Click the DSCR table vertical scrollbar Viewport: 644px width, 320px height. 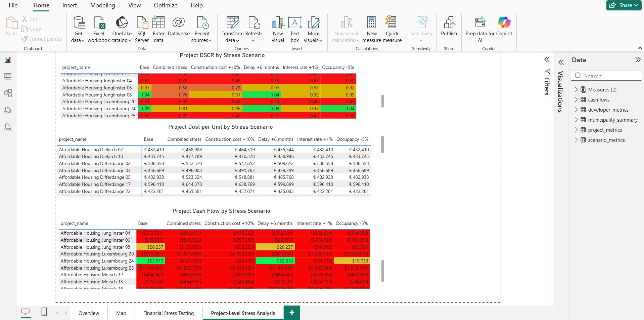point(382,101)
